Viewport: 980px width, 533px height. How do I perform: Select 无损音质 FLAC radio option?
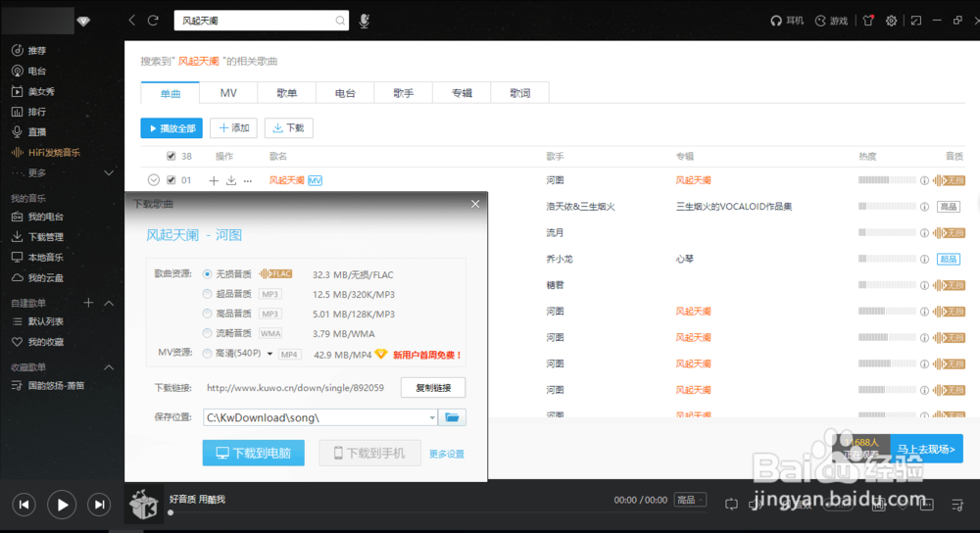207,274
